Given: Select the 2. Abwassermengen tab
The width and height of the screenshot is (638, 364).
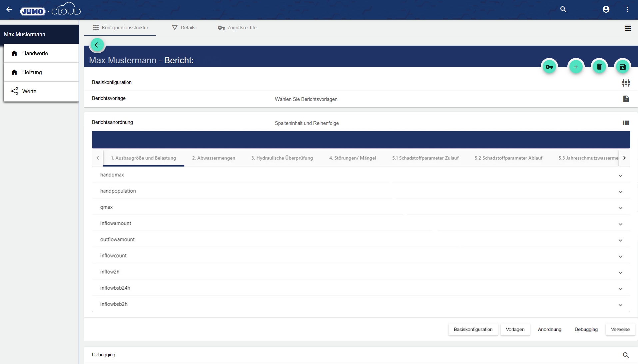Looking at the screenshot, I should 214,158.
